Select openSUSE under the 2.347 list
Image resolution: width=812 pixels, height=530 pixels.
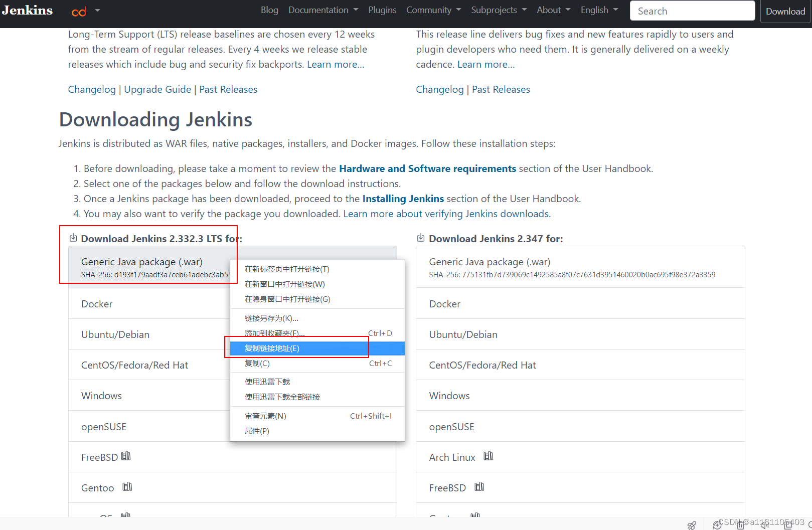pos(580,426)
